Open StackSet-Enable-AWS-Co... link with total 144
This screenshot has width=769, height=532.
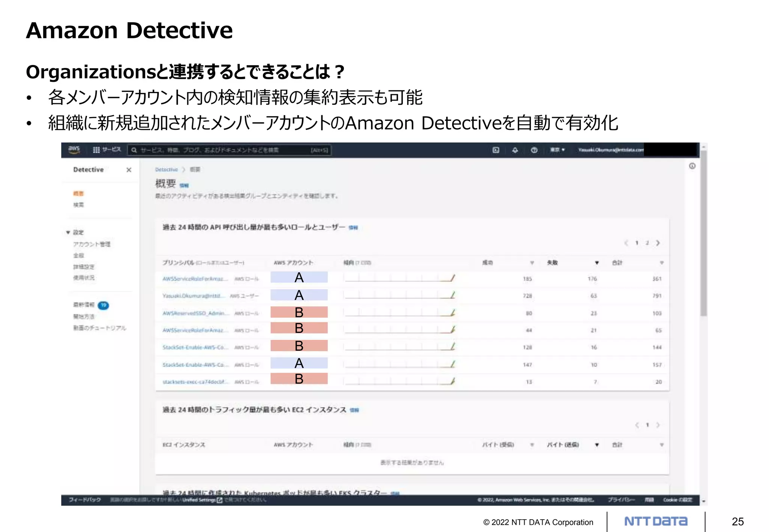(x=195, y=347)
